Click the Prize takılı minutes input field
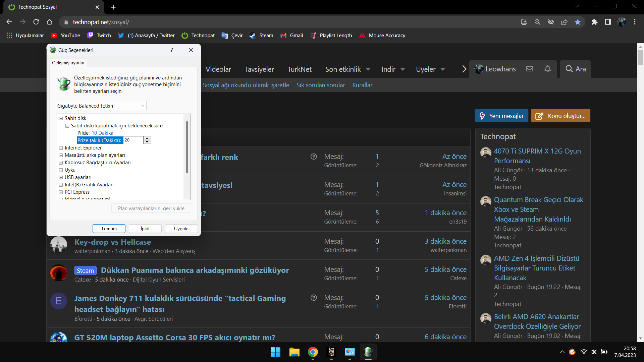The image size is (644, 362). pos(133,140)
